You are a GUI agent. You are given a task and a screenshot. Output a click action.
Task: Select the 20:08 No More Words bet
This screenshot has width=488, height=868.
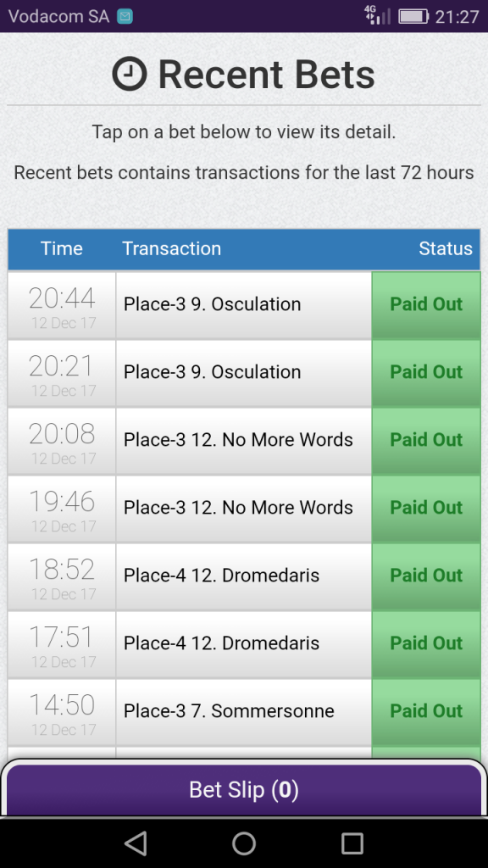tap(244, 441)
